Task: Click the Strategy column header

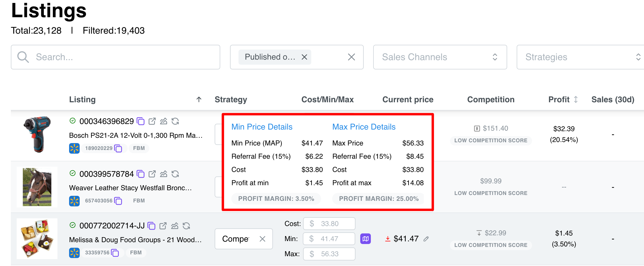Action: [x=231, y=99]
